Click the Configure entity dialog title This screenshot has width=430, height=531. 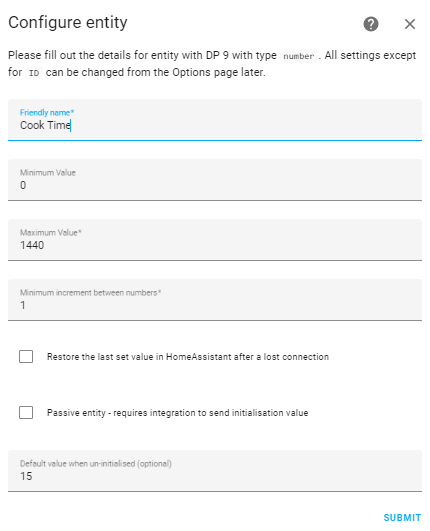pyautogui.click(x=68, y=23)
